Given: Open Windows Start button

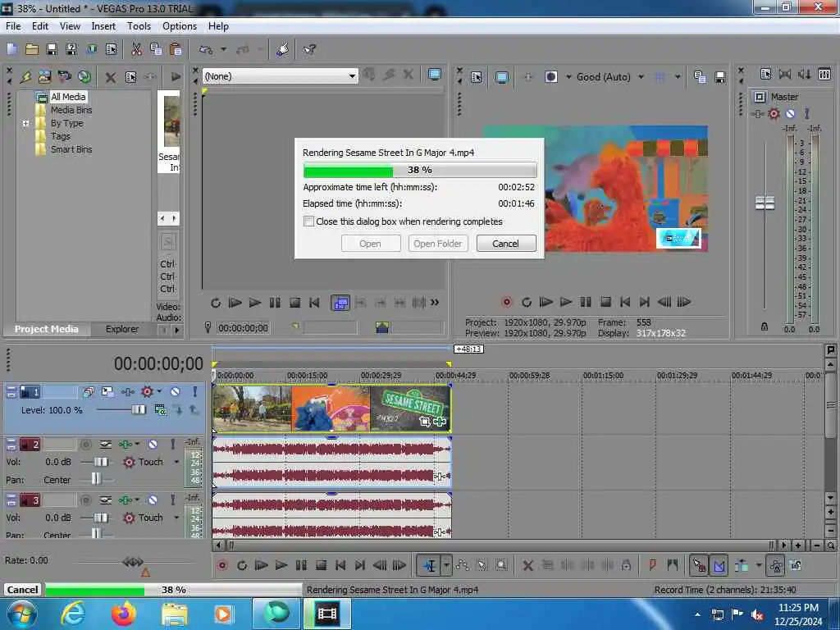Looking at the screenshot, I should [x=21, y=614].
